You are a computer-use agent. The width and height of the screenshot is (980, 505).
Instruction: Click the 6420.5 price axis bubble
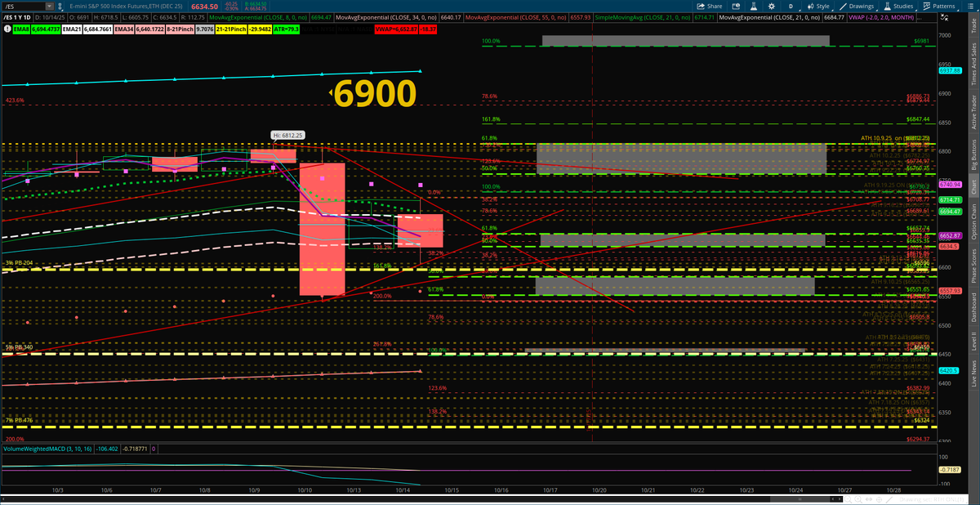949,370
